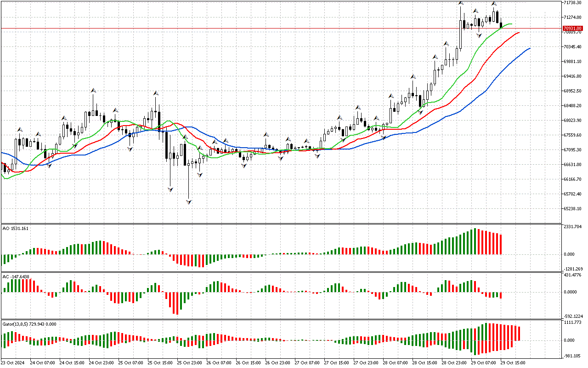Select the 24 Oct 15:00 time label
The image size is (588, 368).
pyautogui.click(x=72, y=363)
